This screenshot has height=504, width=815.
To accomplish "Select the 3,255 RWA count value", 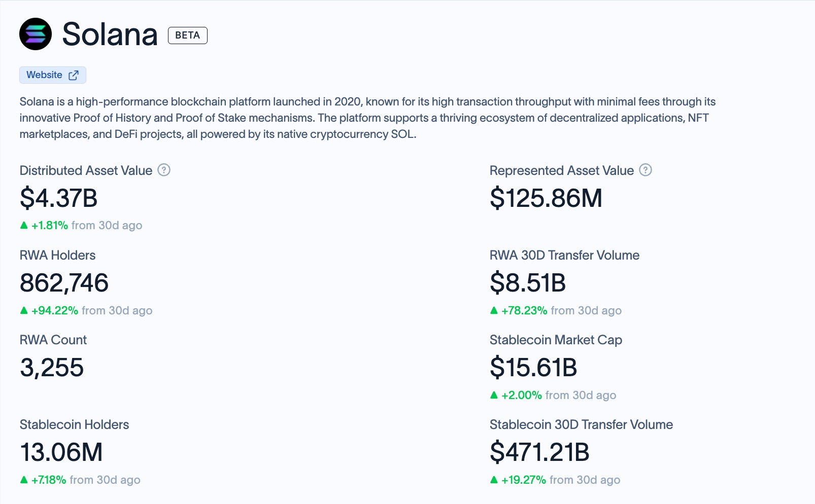I will (52, 368).
